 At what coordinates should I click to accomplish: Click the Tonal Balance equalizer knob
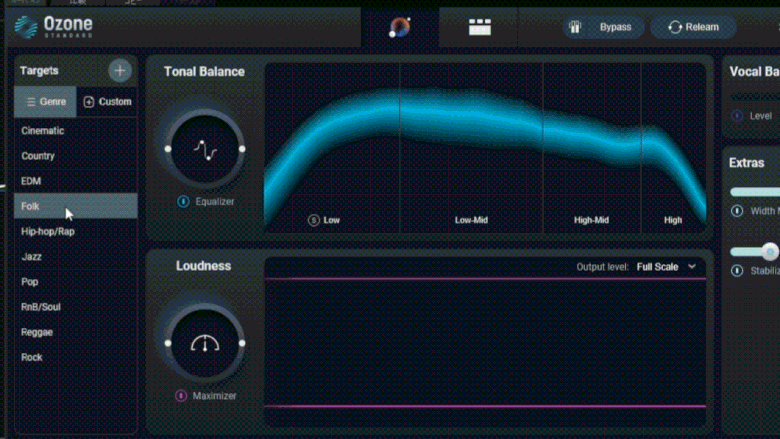pos(205,149)
